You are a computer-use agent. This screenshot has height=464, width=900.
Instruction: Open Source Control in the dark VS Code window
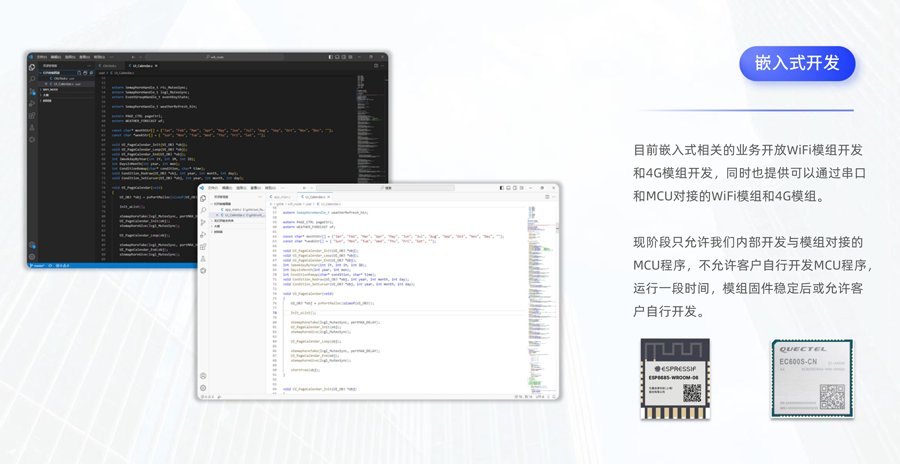pyautogui.click(x=32, y=91)
